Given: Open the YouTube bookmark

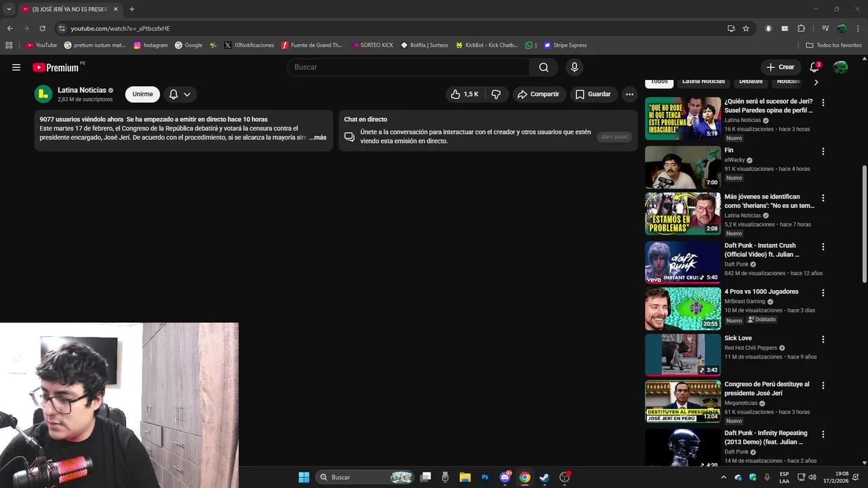Looking at the screenshot, I should point(41,45).
